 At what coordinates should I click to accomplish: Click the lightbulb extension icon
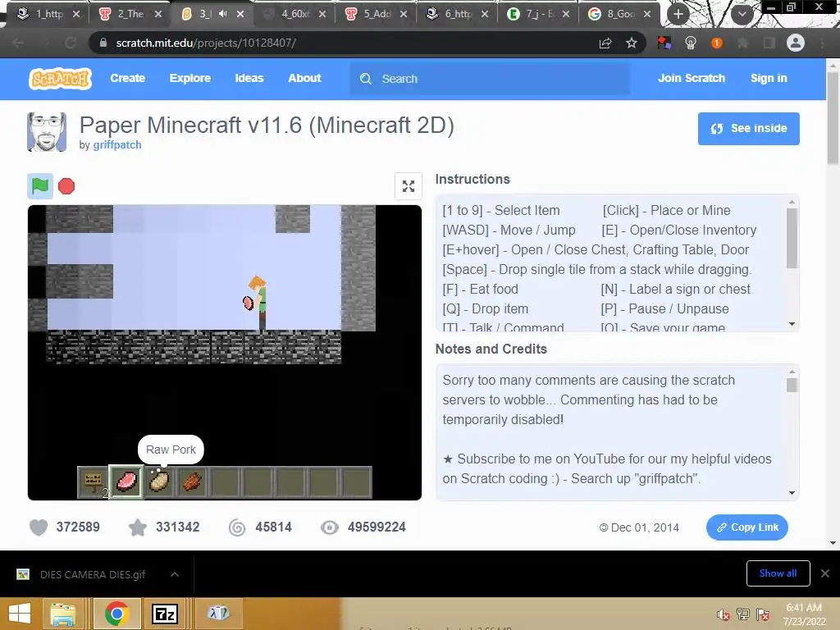pos(691,43)
